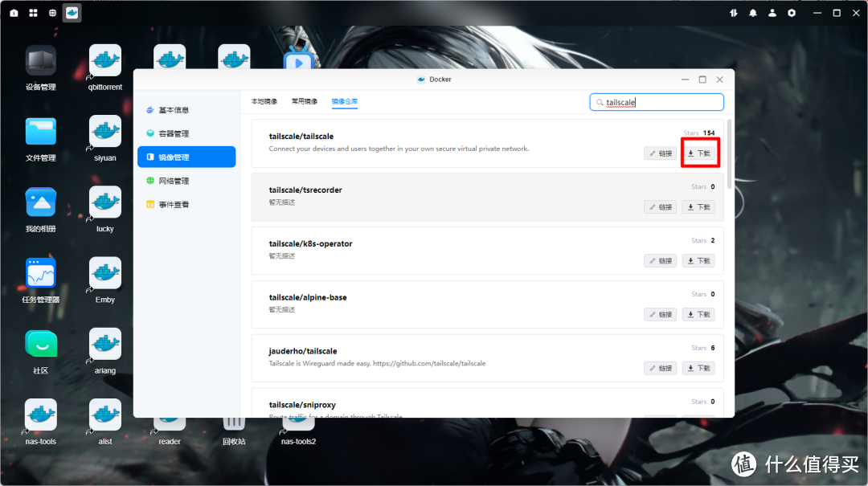Click the image list vertical scrollbar
This screenshot has height=486, width=868.
pos(730,153)
